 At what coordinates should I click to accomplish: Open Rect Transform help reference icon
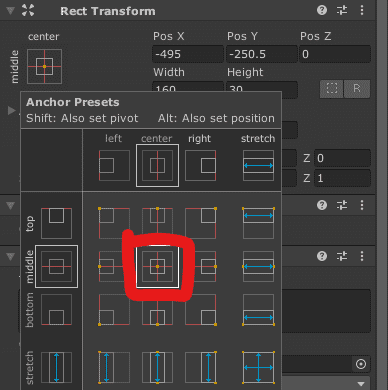point(322,10)
